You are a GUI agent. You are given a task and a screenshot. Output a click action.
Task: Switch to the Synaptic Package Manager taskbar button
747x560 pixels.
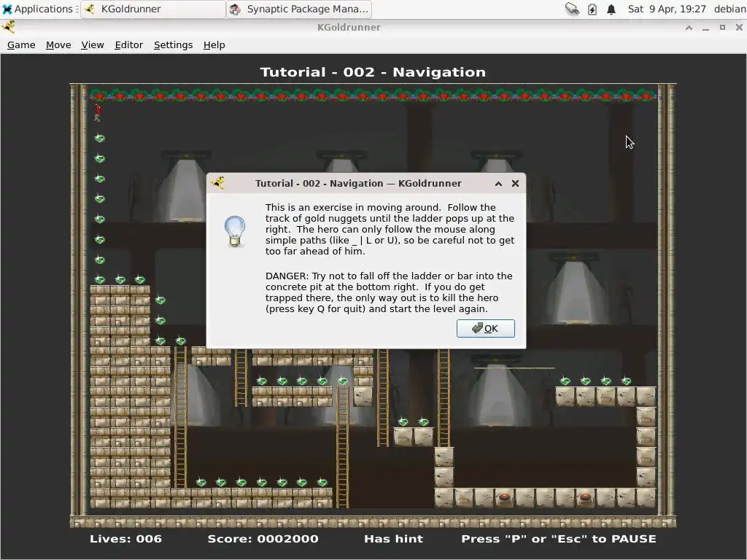tap(299, 9)
